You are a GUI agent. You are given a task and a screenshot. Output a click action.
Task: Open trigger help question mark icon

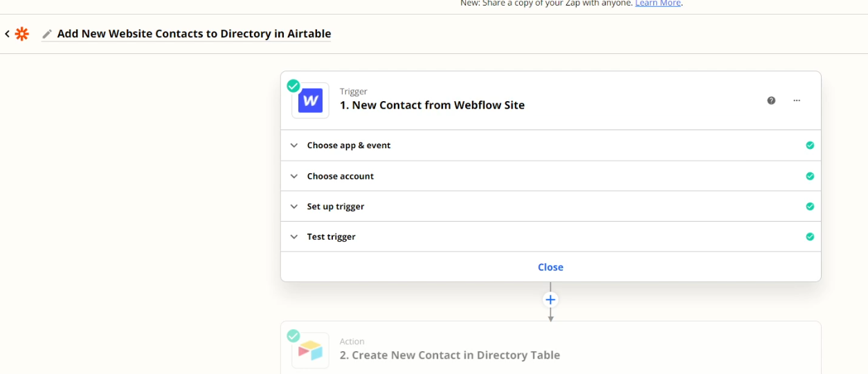pos(771,100)
